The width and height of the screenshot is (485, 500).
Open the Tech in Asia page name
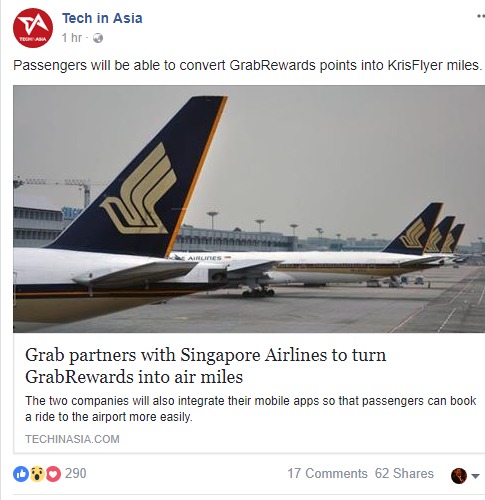102,18
